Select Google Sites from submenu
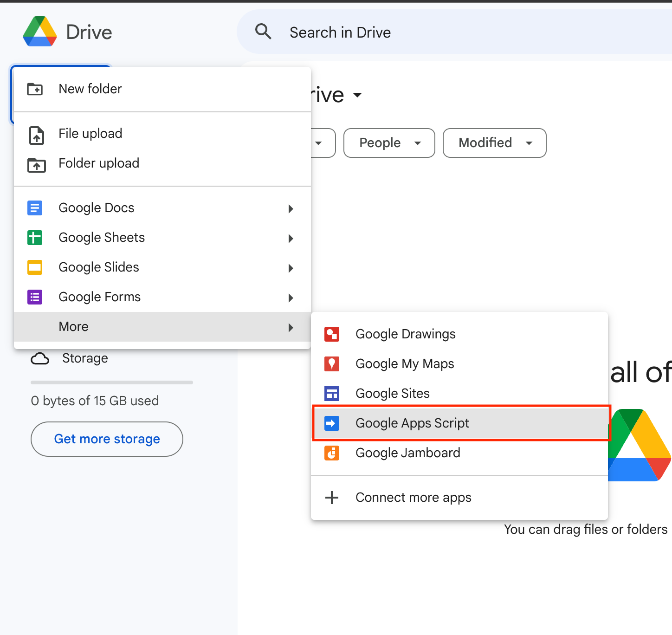Image resolution: width=672 pixels, height=635 pixels. click(x=459, y=394)
